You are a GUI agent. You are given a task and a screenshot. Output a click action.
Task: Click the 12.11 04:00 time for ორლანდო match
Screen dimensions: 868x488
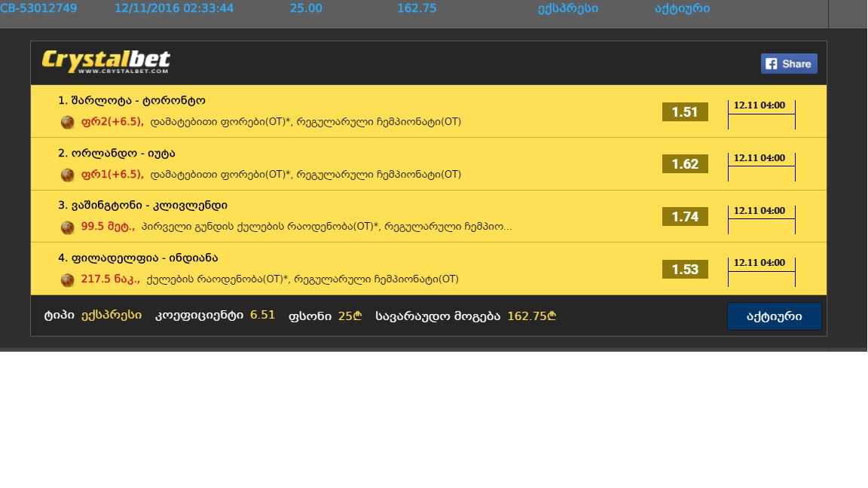[759, 157]
